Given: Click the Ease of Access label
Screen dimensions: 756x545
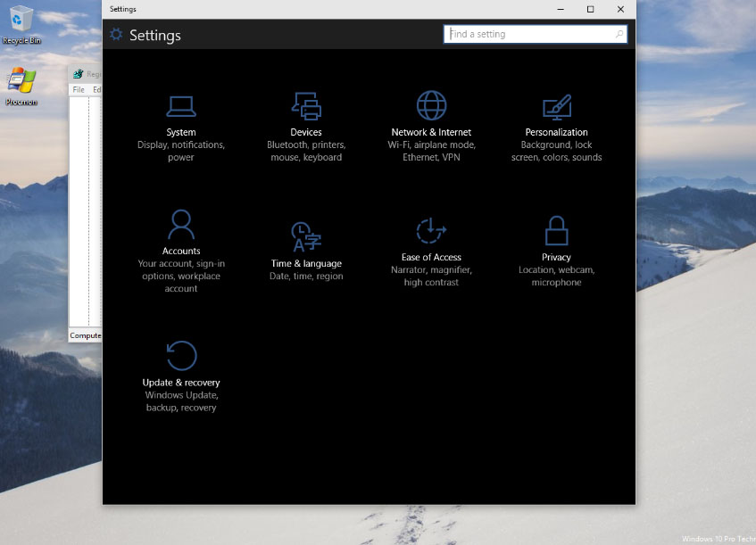Looking at the screenshot, I should point(431,257).
